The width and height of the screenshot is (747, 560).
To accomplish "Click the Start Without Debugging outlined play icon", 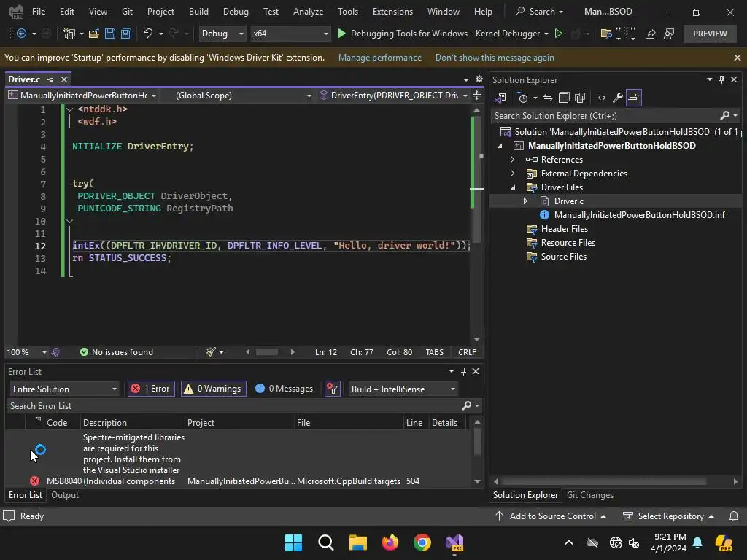I will click(x=558, y=34).
